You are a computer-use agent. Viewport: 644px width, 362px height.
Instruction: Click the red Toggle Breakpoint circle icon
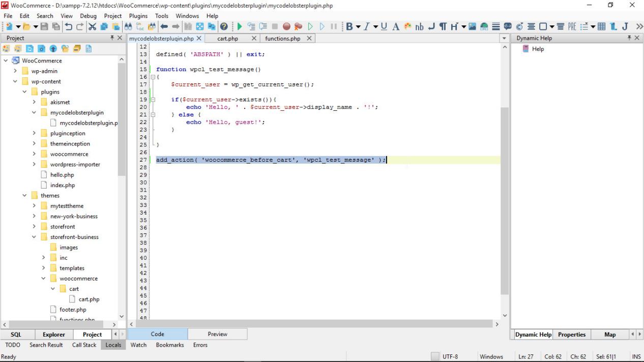286,26
